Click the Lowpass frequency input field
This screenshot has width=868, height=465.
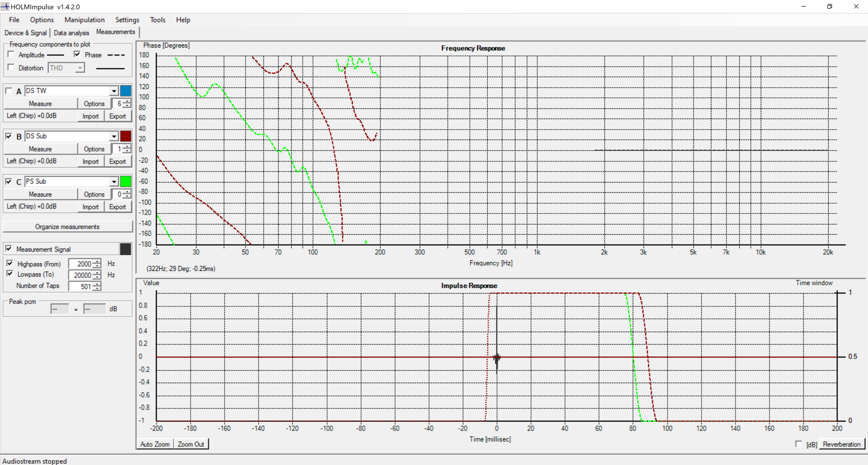[81, 275]
